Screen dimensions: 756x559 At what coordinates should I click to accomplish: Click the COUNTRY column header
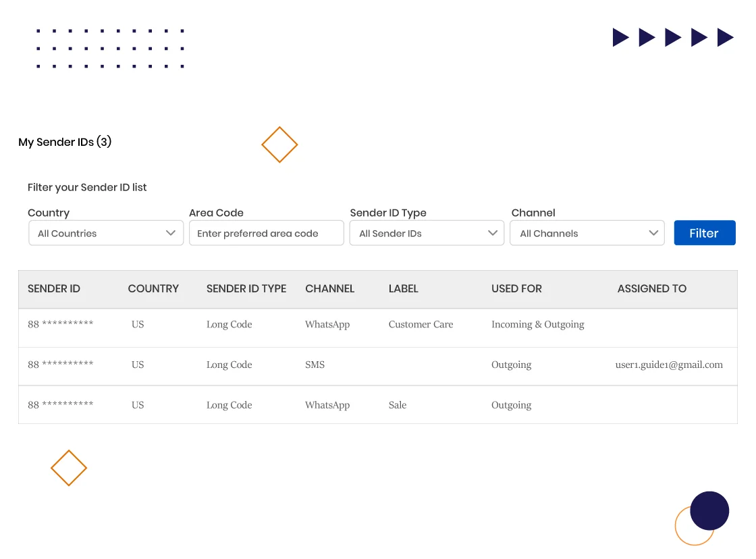click(x=153, y=289)
